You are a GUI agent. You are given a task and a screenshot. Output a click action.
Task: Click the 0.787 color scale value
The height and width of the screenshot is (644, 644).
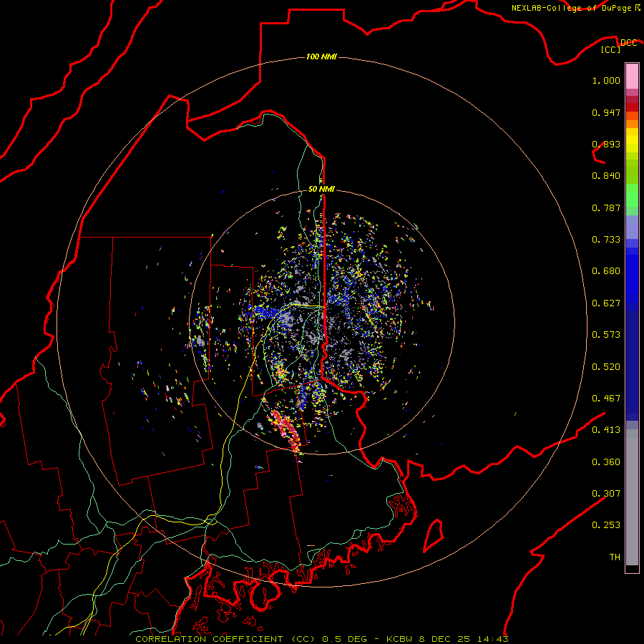pyautogui.click(x=606, y=208)
